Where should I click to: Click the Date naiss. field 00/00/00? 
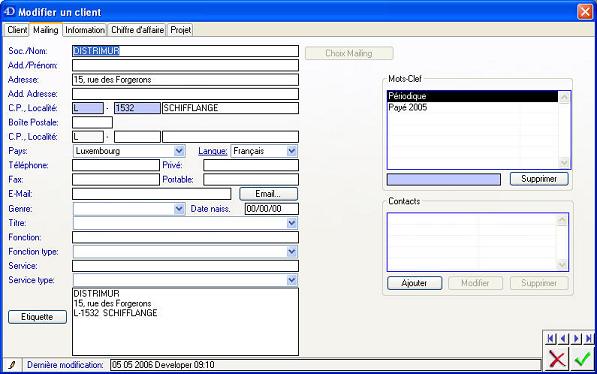pos(271,209)
